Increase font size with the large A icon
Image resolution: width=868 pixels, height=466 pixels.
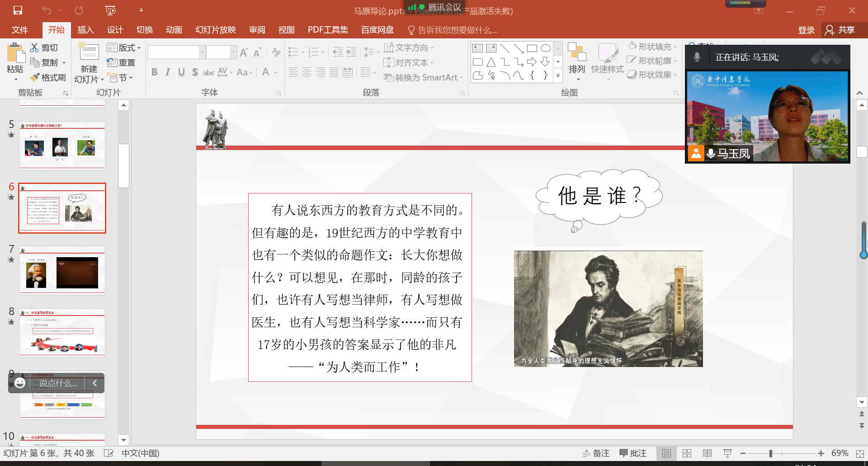[x=244, y=52]
